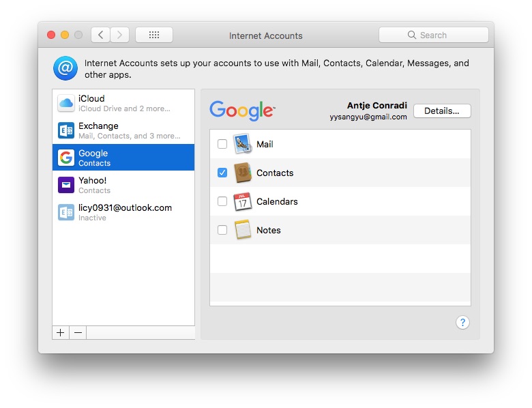This screenshot has height=408, width=532.
Task: Uncheck the Contacts checkbox
Action: [x=222, y=173]
